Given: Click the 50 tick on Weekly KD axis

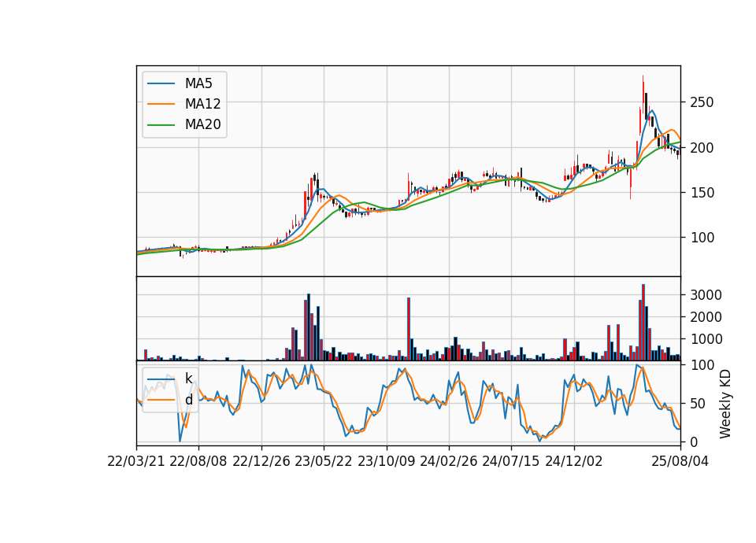Looking at the screenshot, I should tap(698, 404).
